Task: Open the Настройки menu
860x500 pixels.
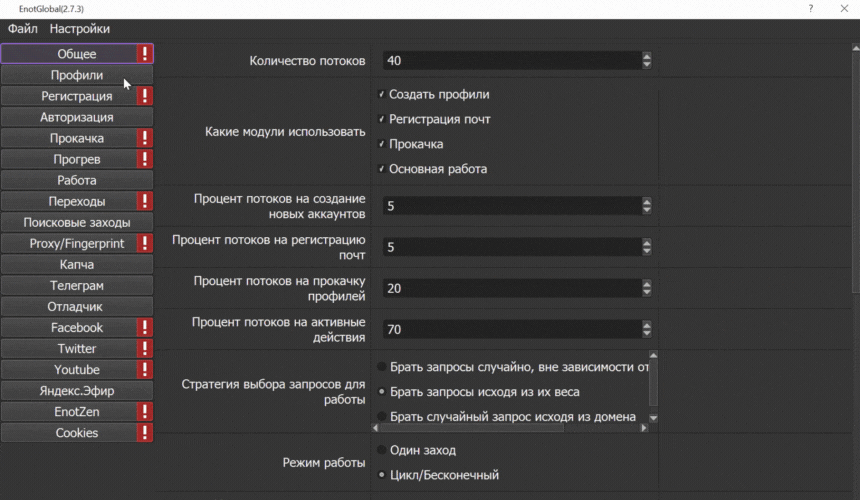Action: click(80, 29)
